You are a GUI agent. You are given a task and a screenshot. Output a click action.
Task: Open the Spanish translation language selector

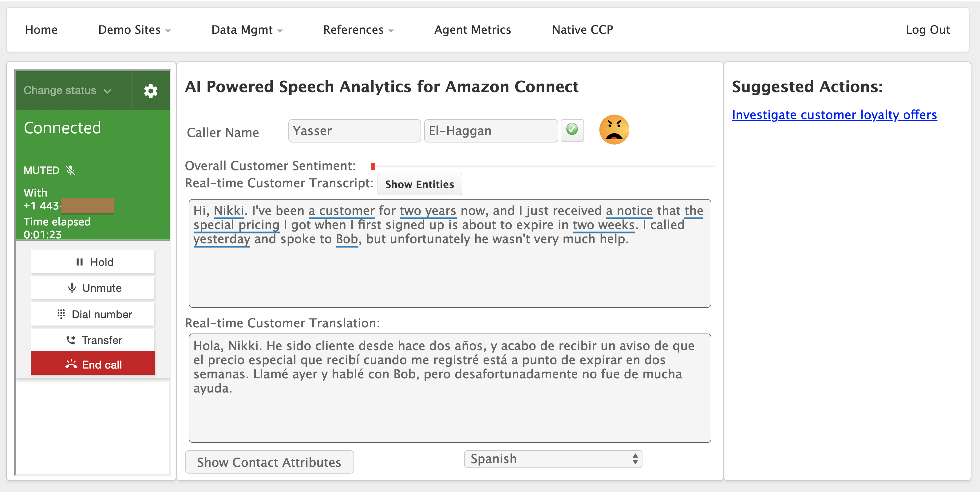click(553, 459)
